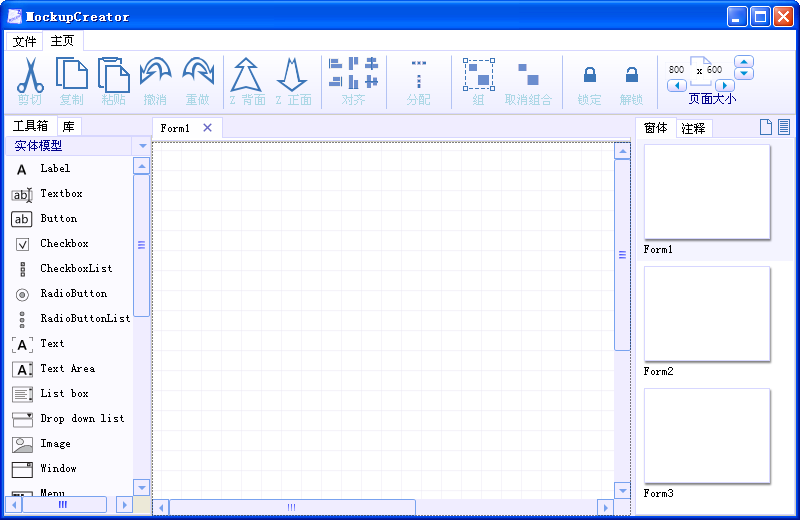800x520 pixels.
Task: Click the Redo (重做) arrow icon
Action: [198, 71]
